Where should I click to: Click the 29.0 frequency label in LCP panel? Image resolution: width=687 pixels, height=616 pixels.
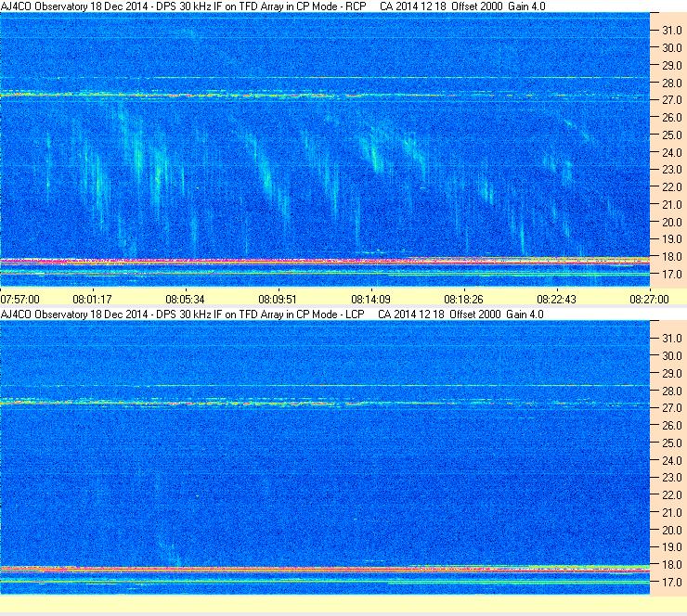point(672,374)
